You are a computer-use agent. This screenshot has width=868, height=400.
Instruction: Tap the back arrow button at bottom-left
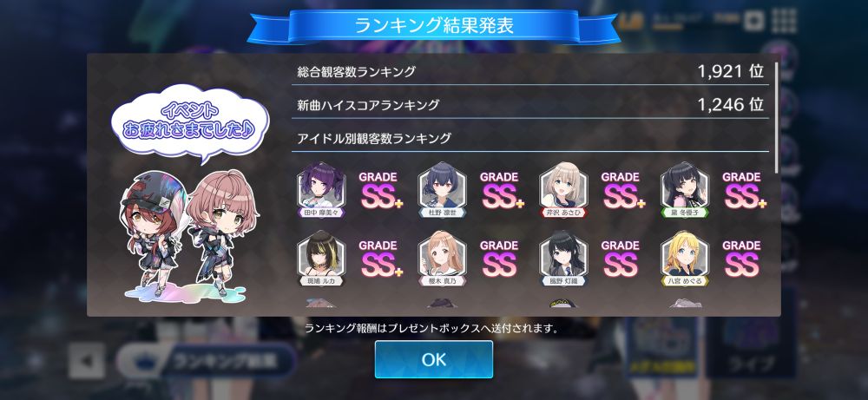click(86, 361)
